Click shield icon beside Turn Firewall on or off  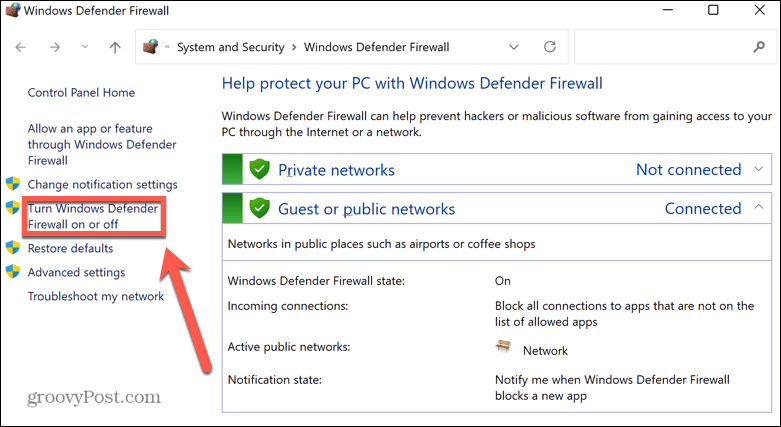coord(13,208)
